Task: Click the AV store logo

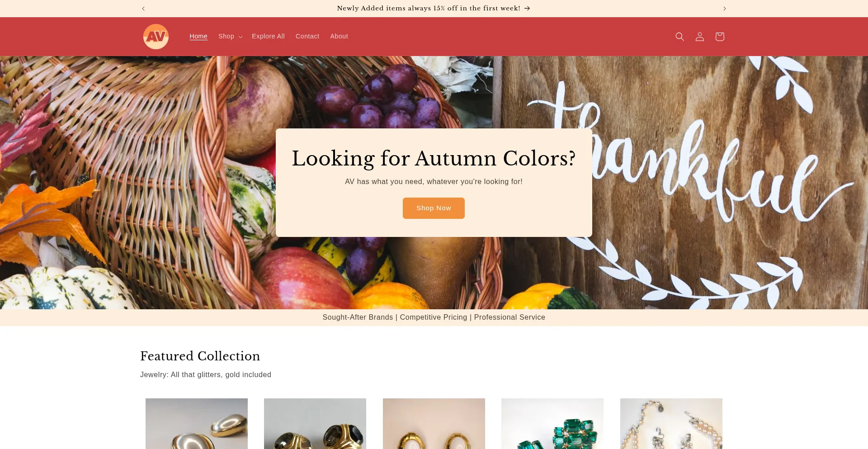Action: pyautogui.click(x=156, y=37)
